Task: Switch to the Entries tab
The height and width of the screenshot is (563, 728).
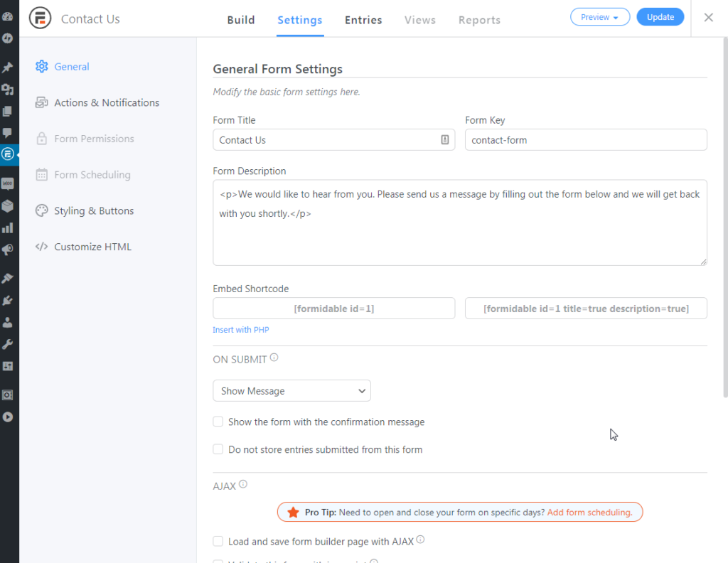Action: [x=363, y=20]
